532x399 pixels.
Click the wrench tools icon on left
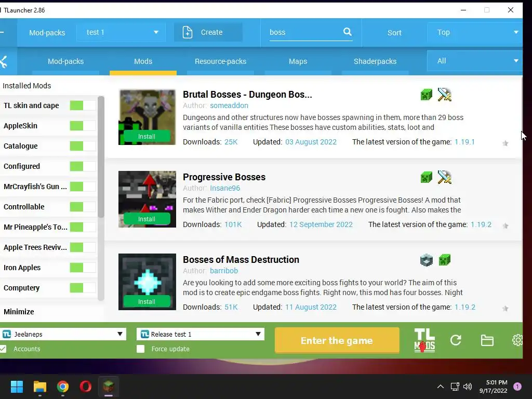[x=4, y=61]
